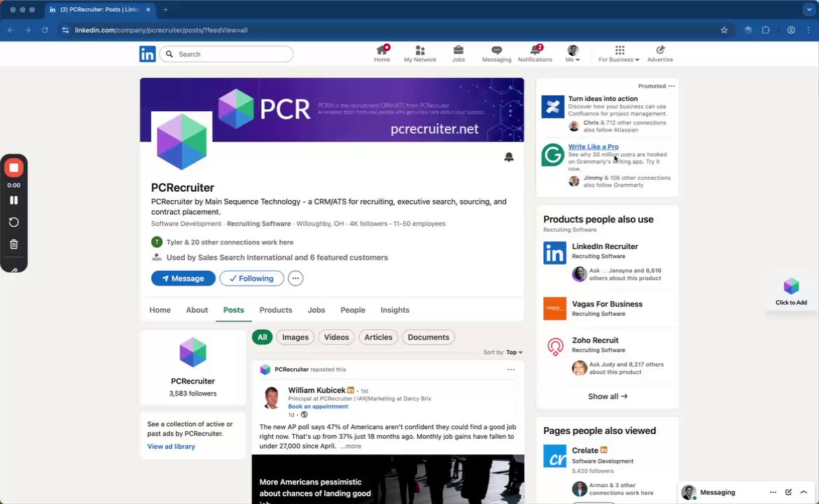This screenshot has width=819, height=504.
Task: Open the Write Like a Pro link
Action: 594,147
